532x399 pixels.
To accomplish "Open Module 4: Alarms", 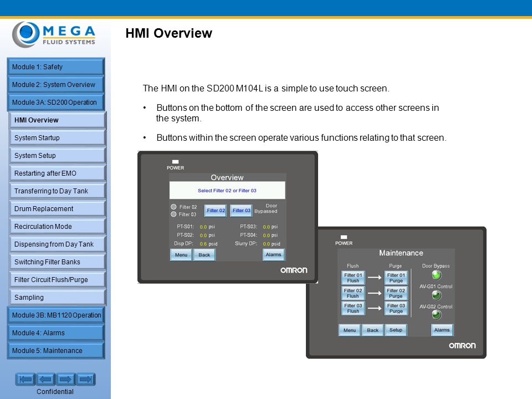I will pos(55,332).
